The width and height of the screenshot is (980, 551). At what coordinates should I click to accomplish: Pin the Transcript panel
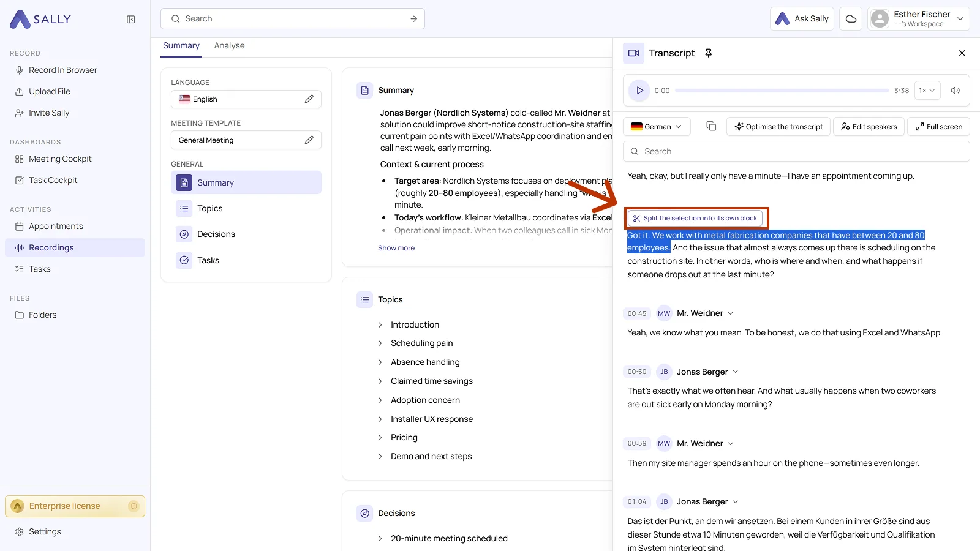click(x=709, y=53)
